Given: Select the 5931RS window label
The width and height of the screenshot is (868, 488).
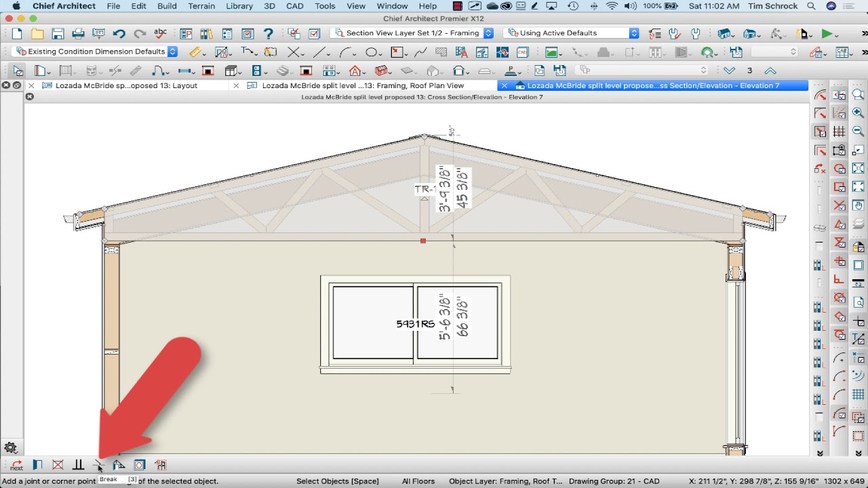Looking at the screenshot, I should [415, 324].
